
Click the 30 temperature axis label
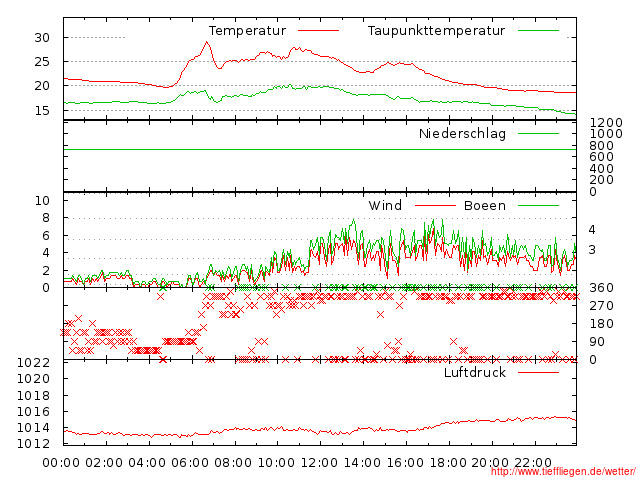42,38
